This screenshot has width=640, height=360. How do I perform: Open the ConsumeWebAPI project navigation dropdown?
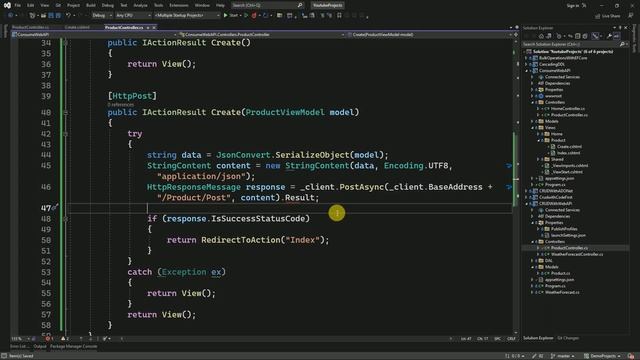click(x=94, y=35)
